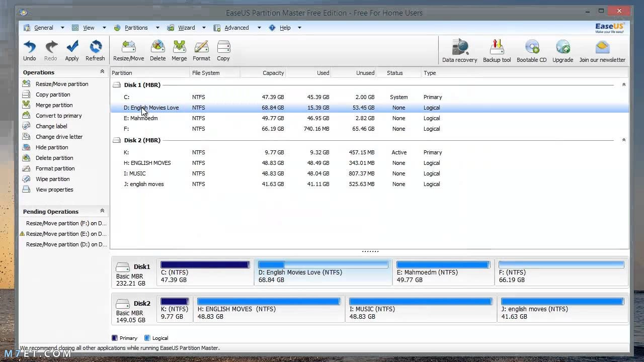Screen dimensions: 644x362
Task: Click the Merge toolbar icon
Action: 179,51
